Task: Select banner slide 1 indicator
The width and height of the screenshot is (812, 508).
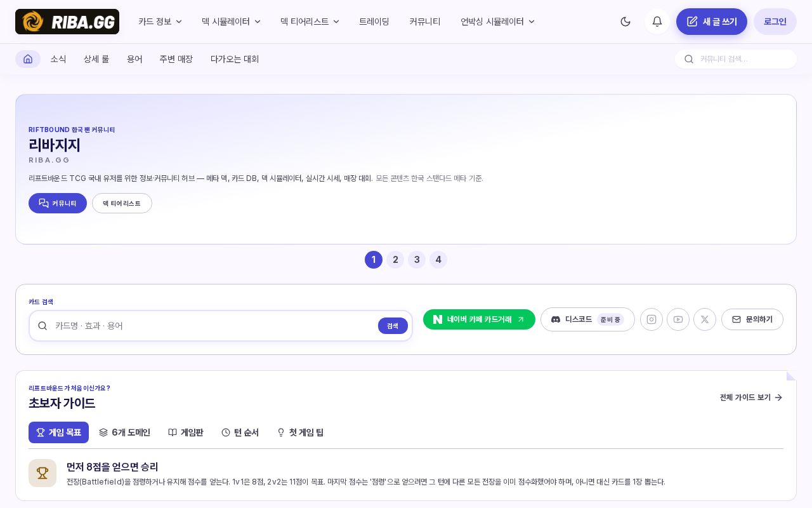Action: [x=374, y=260]
